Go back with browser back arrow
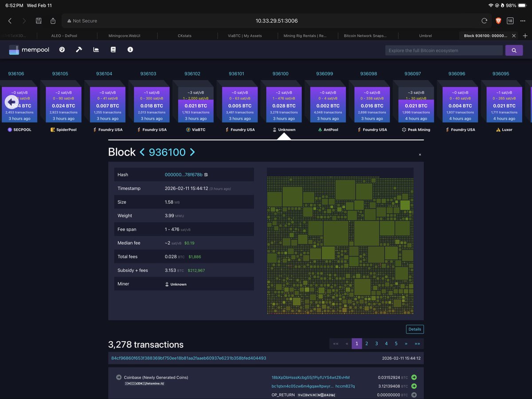 pos(10,21)
